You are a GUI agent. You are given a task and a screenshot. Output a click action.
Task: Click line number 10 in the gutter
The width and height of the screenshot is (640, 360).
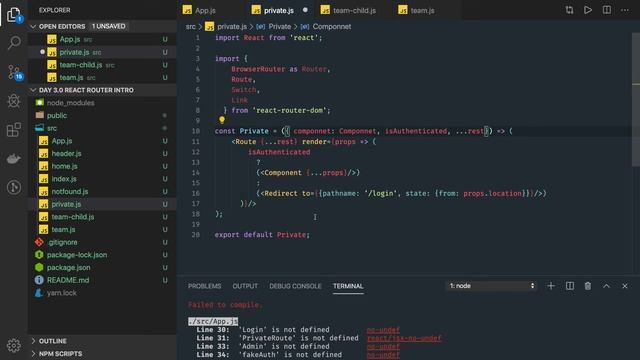point(196,131)
